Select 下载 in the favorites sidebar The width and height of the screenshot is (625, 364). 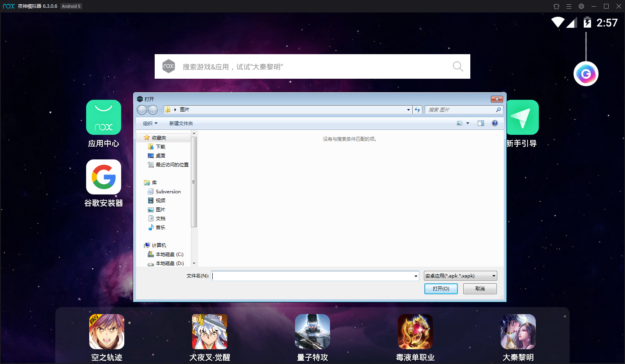point(160,147)
